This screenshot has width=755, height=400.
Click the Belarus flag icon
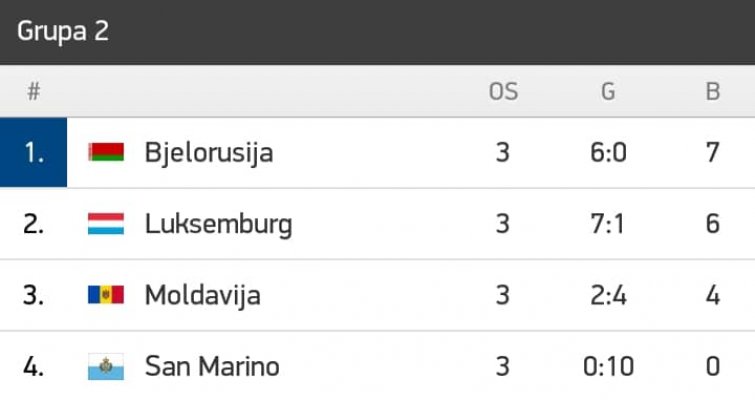point(106,153)
